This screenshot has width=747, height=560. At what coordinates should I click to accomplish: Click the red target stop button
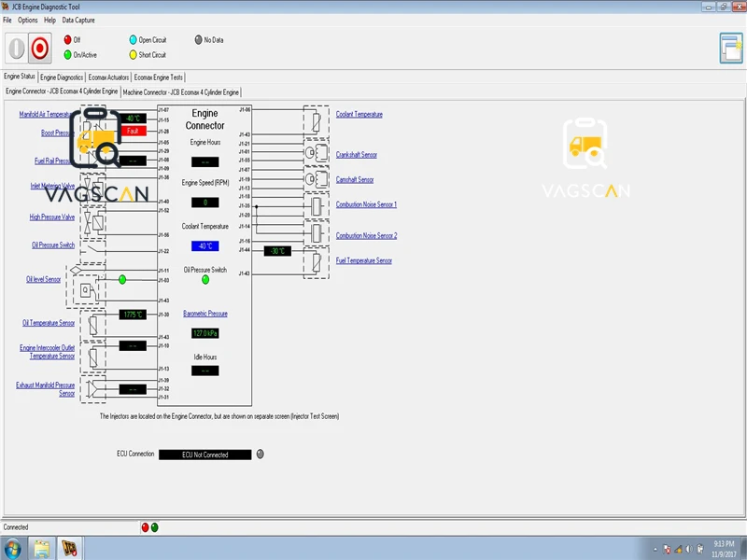coord(39,49)
